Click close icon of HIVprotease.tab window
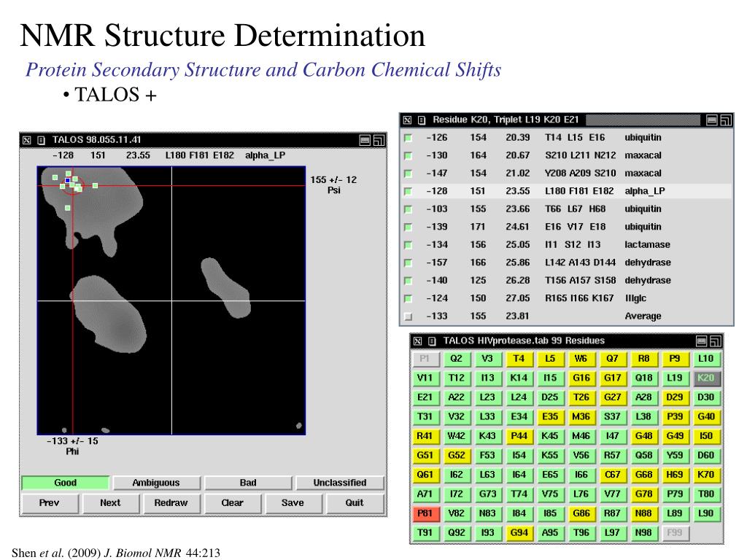Viewport: 747px width, 560px height. coord(418,341)
